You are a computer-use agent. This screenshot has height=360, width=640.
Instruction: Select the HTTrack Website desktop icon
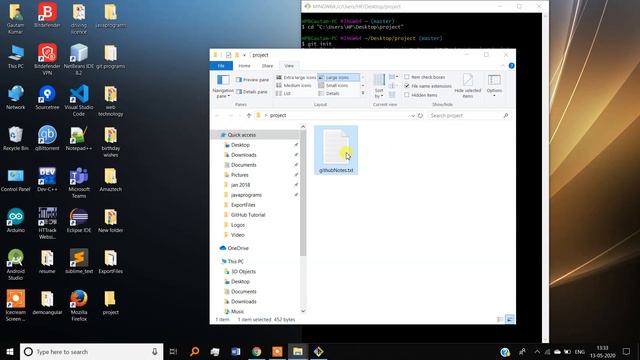coord(47,224)
